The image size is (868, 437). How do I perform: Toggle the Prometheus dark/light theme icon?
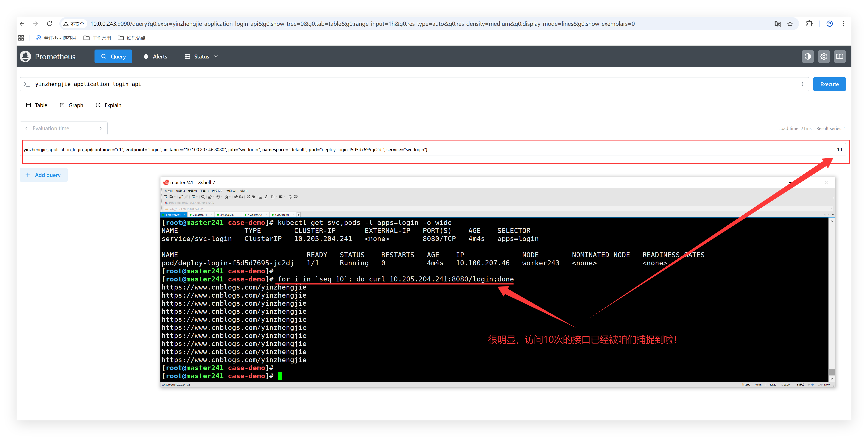(x=808, y=57)
